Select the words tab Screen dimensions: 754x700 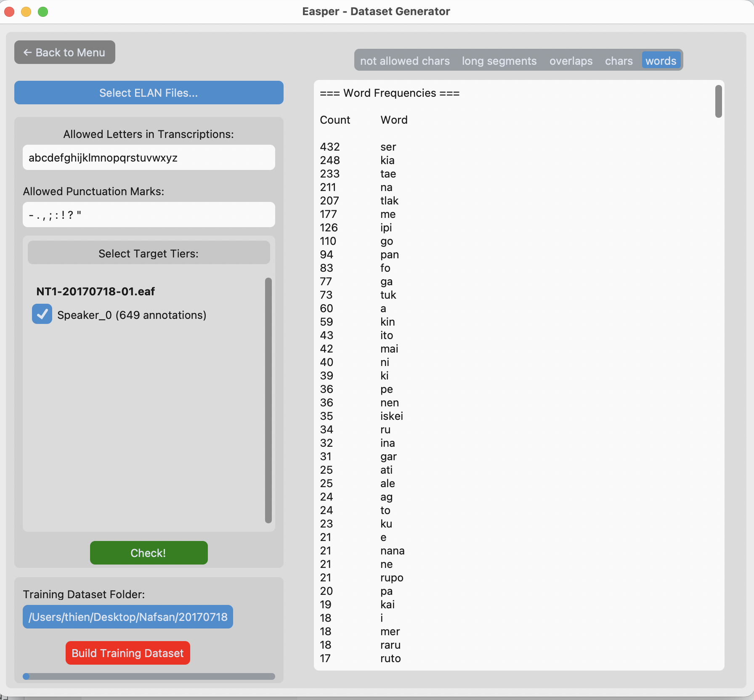click(x=661, y=61)
